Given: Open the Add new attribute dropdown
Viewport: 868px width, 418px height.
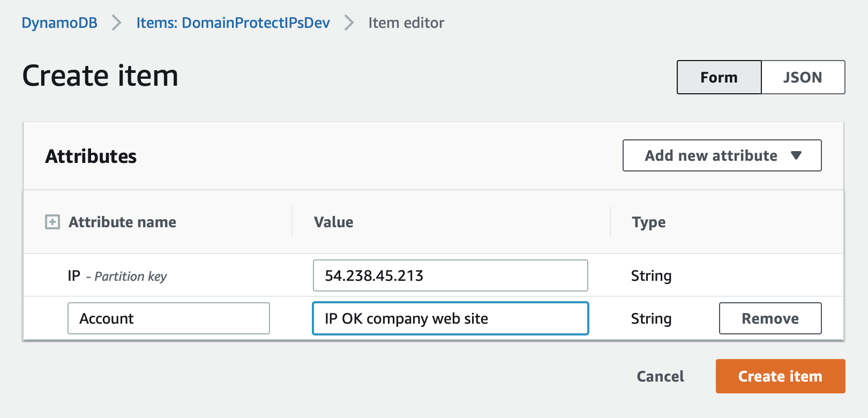Looking at the screenshot, I should [722, 155].
